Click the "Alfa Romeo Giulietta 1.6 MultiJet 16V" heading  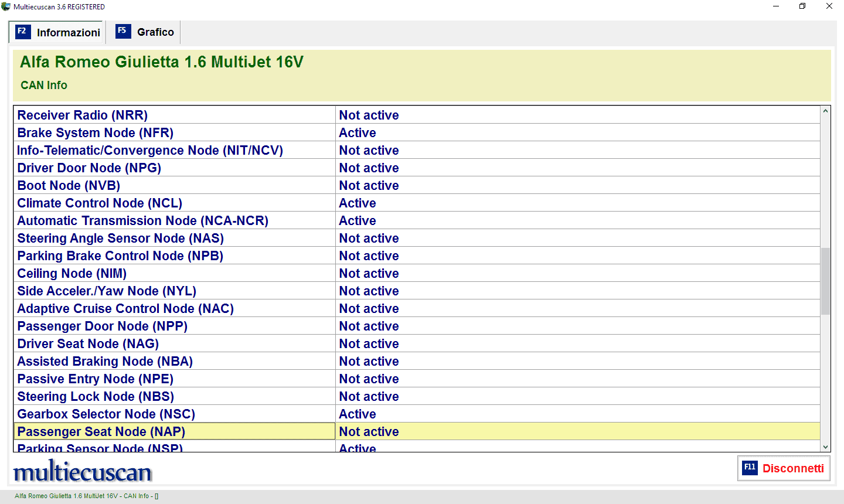tap(162, 62)
